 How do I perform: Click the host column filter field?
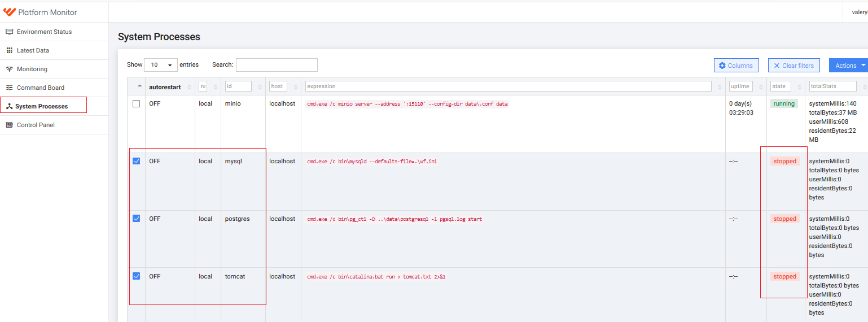(278, 86)
